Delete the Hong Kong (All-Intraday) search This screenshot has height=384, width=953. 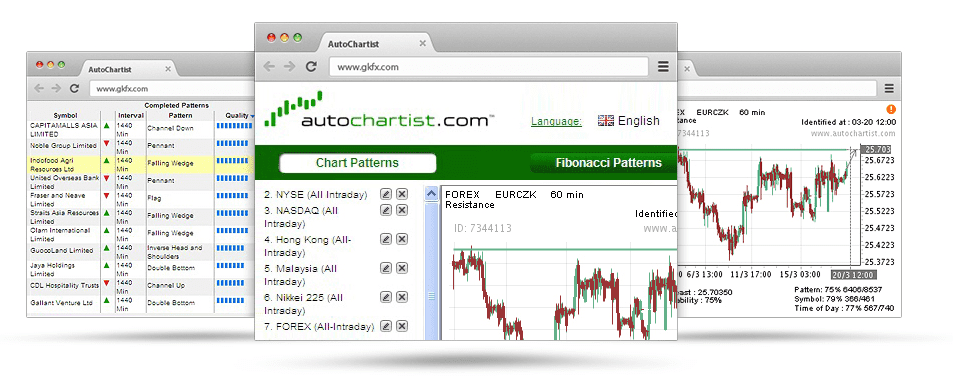click(402, 239)
